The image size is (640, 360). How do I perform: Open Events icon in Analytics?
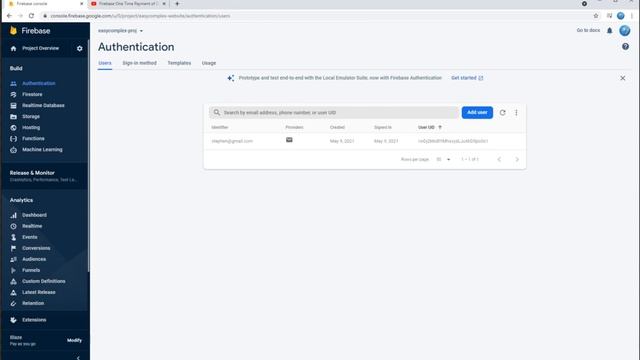(x=13, y=237)
